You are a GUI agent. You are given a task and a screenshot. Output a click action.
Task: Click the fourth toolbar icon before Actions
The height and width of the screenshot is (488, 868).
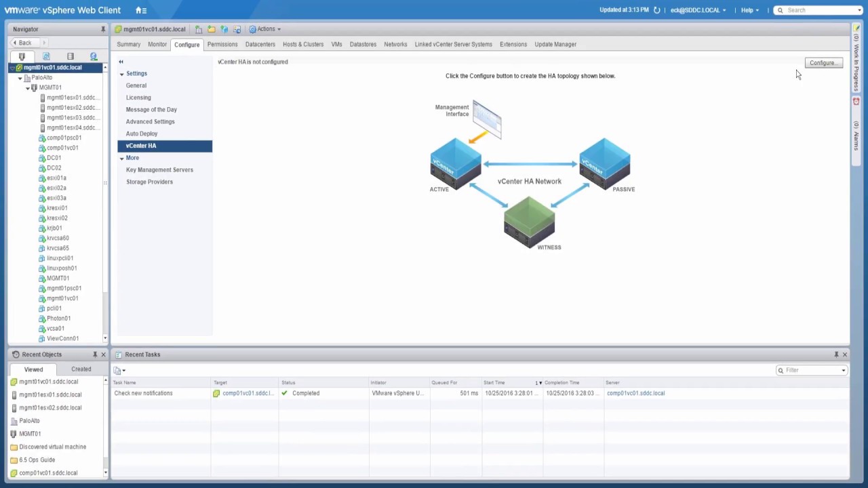[237, 29]
